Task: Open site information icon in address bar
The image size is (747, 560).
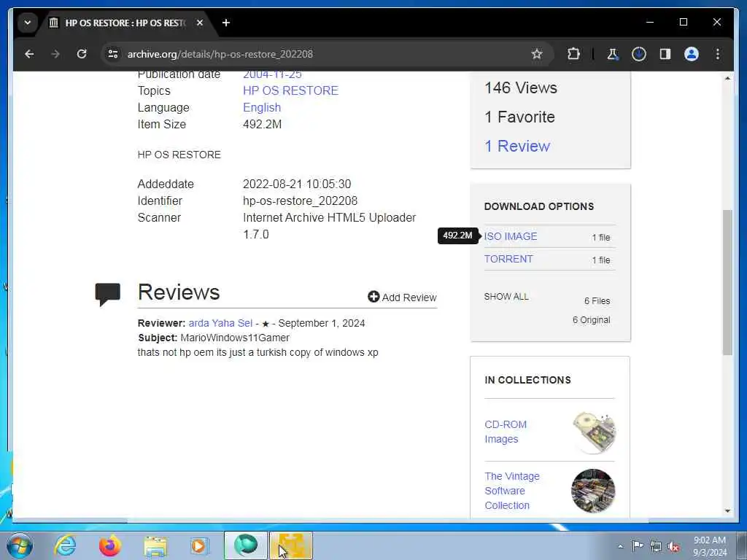Action: pyautogui.click(x=113, y=54)
